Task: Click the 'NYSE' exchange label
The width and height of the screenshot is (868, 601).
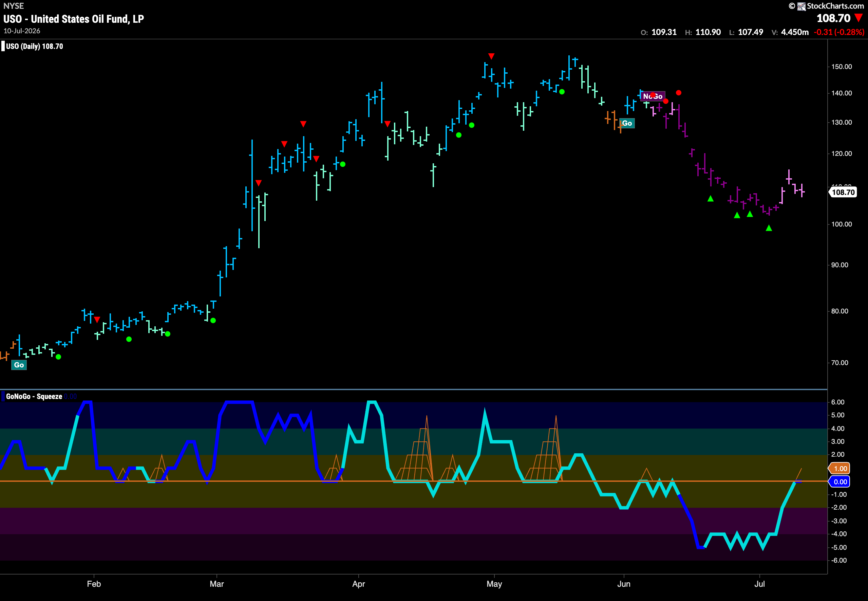Action: click(14, 6)
